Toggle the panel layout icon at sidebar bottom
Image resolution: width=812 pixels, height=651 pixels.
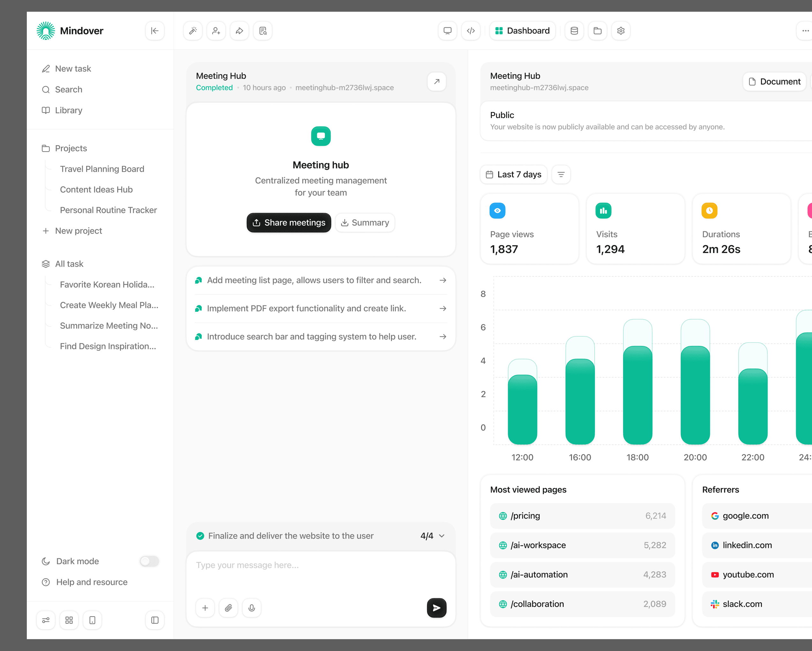pyautogui.click(x=155, y=620)
